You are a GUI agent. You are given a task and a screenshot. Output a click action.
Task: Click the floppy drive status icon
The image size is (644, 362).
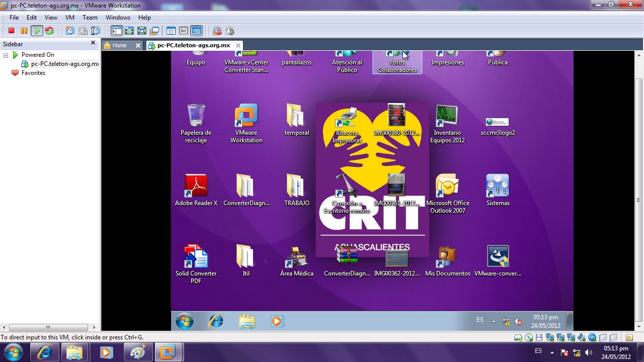coord(539,338)
